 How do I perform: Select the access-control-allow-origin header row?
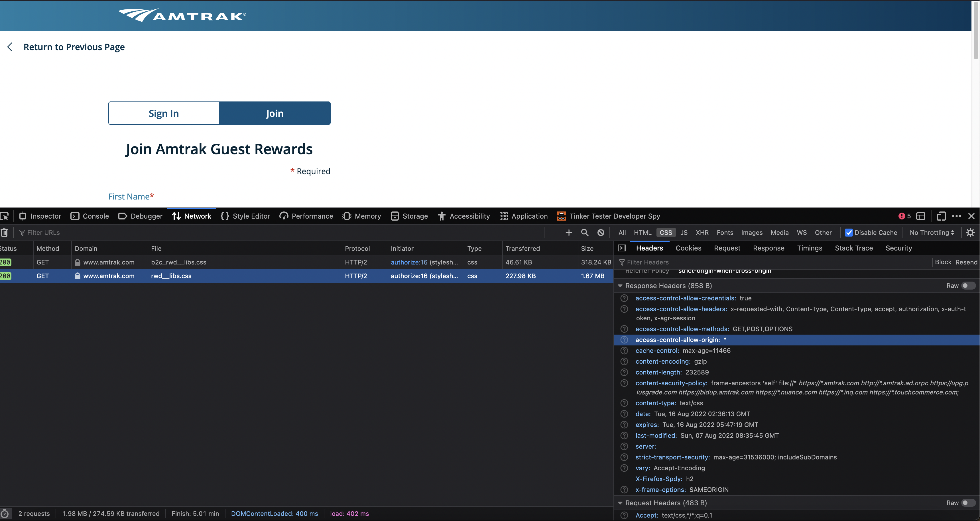[797, 340]
